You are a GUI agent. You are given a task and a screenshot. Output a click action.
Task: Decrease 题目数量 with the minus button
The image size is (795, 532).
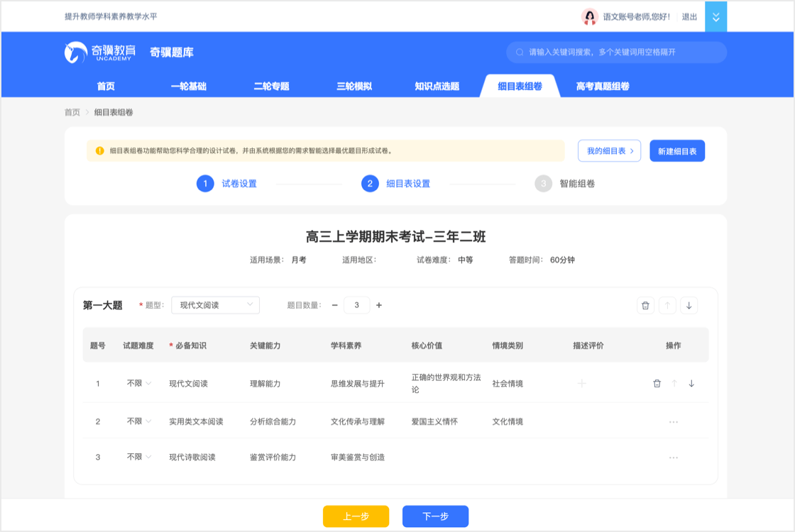335,305
